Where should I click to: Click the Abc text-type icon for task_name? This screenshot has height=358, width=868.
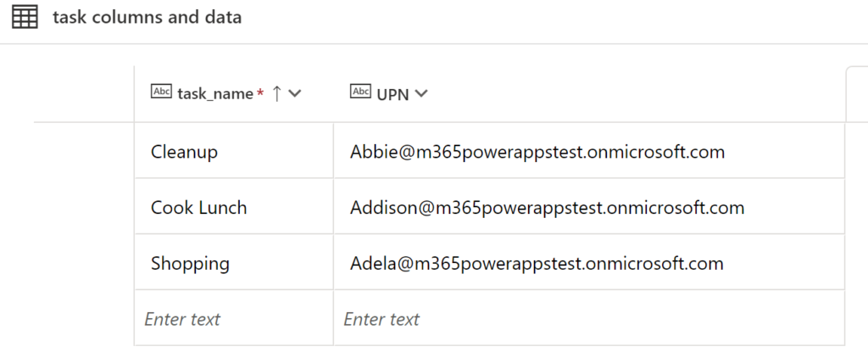click(x=161, y=92)
